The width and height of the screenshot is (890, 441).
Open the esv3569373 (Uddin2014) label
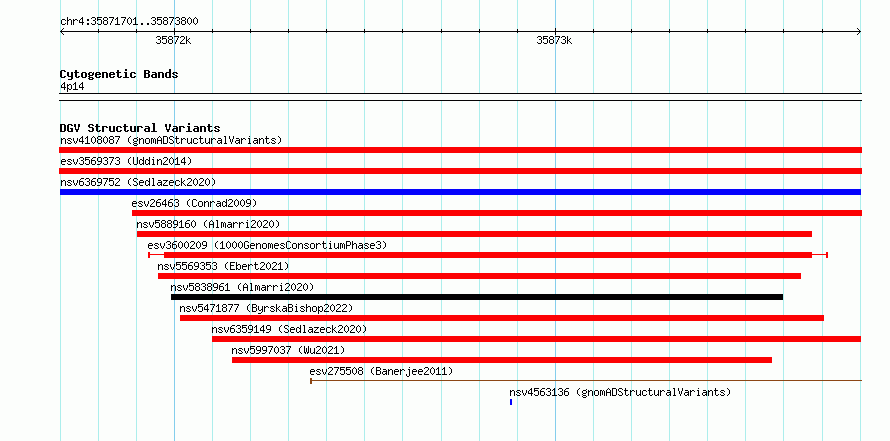[126, 161]
